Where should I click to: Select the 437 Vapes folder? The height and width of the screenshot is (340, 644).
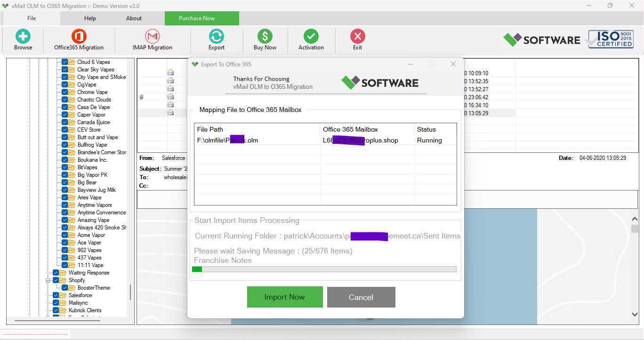(89, 258)
